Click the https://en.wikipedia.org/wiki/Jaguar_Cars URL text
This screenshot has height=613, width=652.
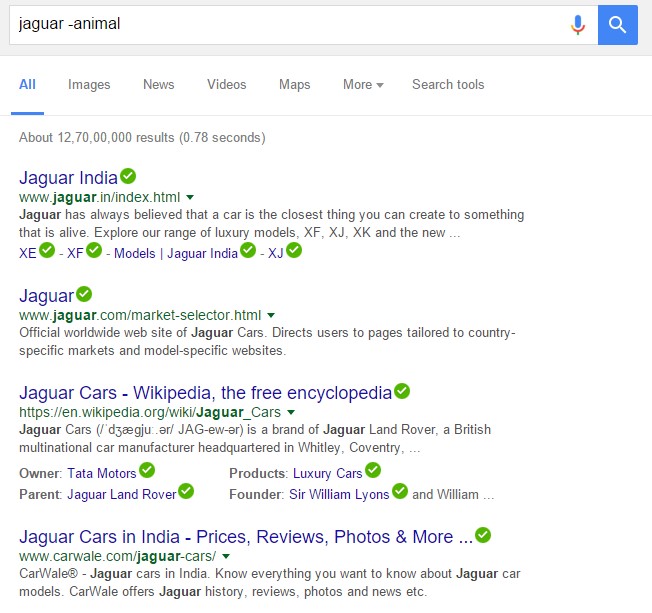coord(150,412)
